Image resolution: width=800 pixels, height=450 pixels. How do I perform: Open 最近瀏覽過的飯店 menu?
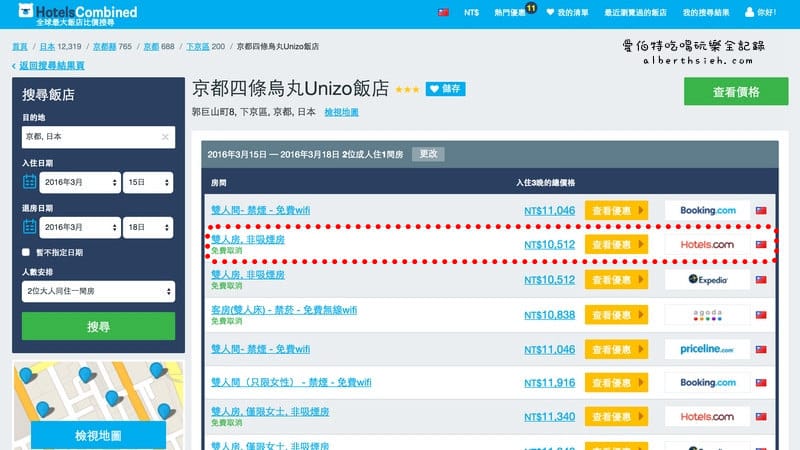tap(635, 12)
